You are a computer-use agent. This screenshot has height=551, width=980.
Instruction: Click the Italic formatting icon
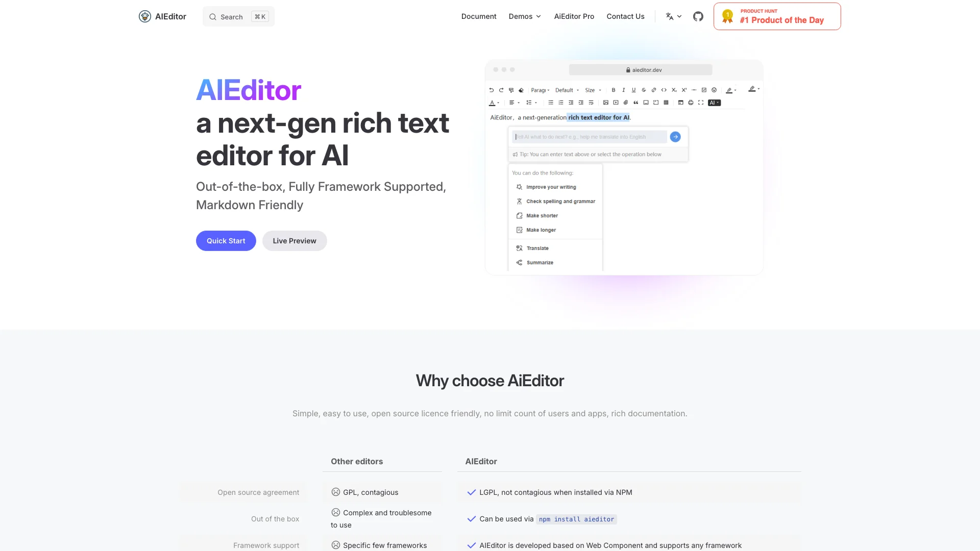click(624, 89)
